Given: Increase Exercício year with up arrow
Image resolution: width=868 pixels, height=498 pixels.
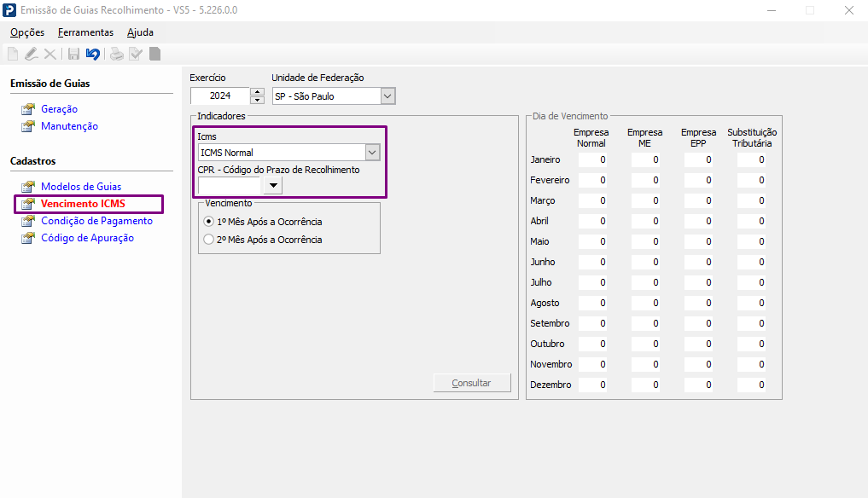Looking at the screenshot, I should [257, 92].
